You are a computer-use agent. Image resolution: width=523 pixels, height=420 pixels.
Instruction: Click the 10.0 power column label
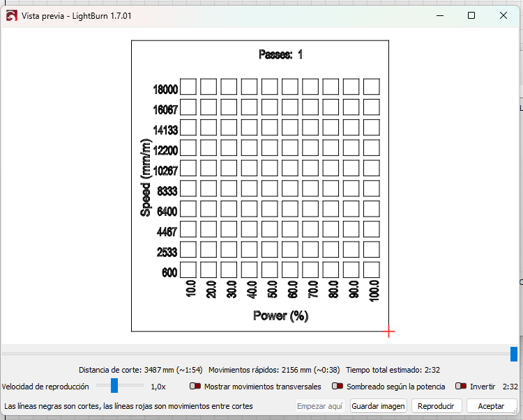191,288
